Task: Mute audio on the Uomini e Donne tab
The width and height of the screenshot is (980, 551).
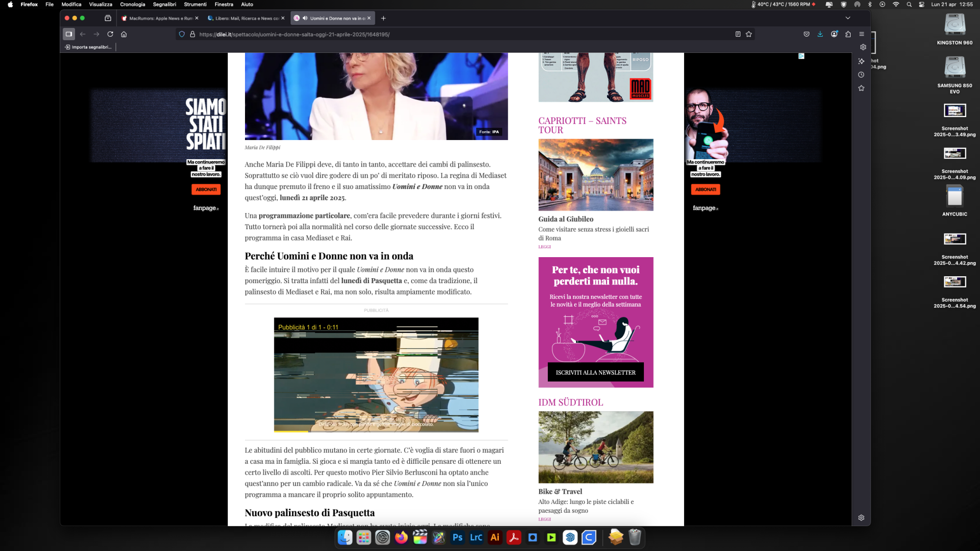Action: 305,18
